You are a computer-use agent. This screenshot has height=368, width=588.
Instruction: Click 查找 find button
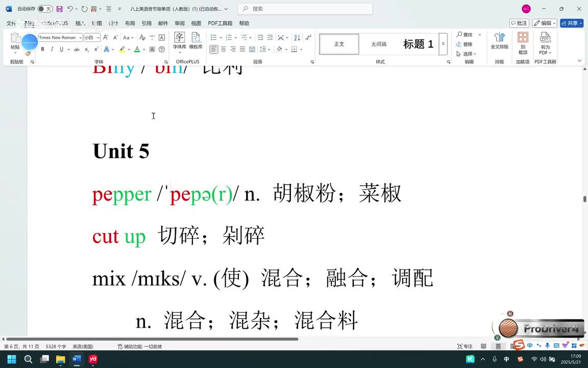click(x=465, y=35)
